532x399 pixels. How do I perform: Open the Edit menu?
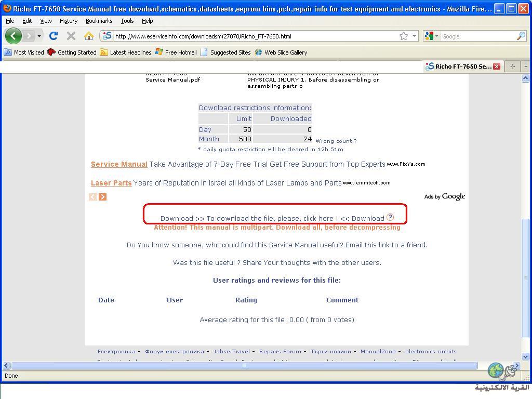tap(27, 21)
